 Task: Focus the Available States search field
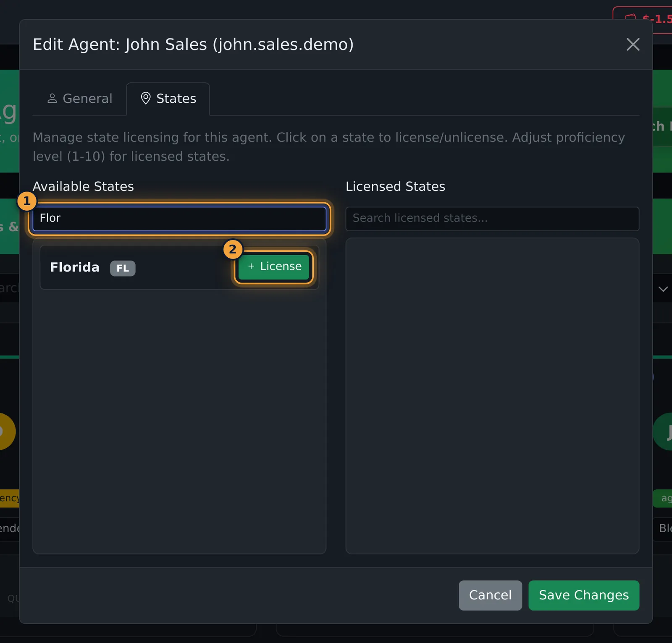[179, 218]
